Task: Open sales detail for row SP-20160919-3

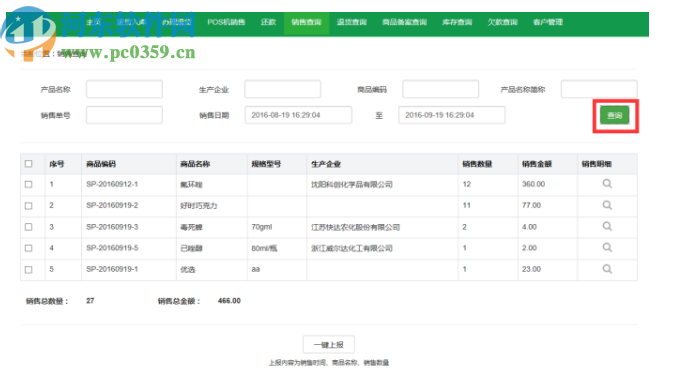Action: pyautogui.click(x=607, y=226)
